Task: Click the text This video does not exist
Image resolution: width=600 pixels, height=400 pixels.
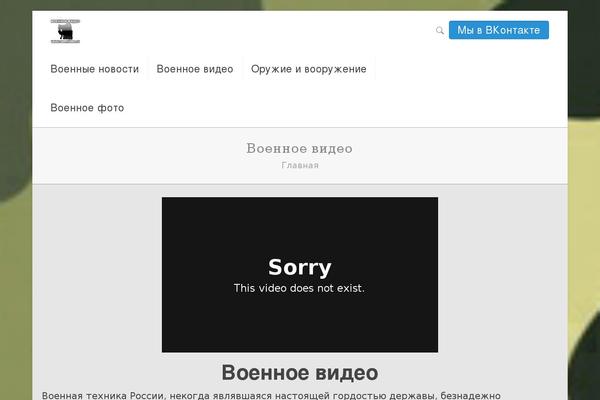Action: [299, 288]
